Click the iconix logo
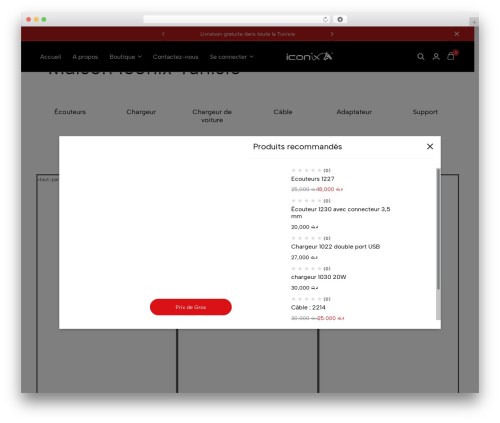This screenshot has height=423, width=500. coord(309,56)
